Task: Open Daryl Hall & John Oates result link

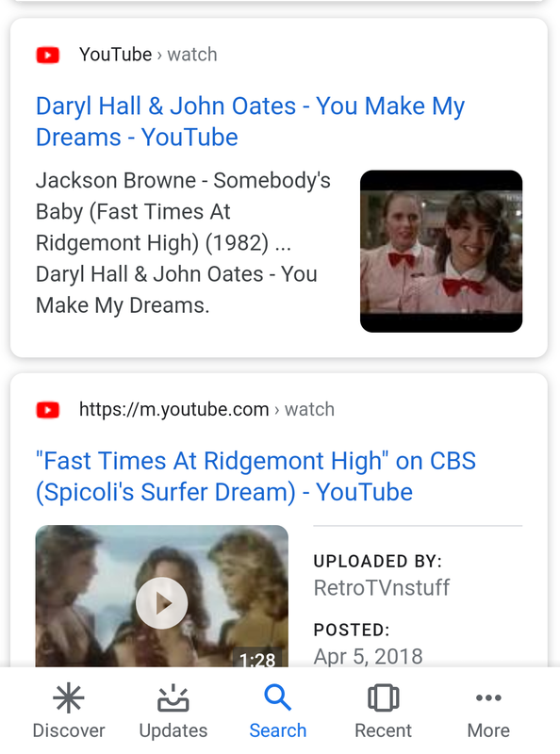Action: click(x=250, y=122)
